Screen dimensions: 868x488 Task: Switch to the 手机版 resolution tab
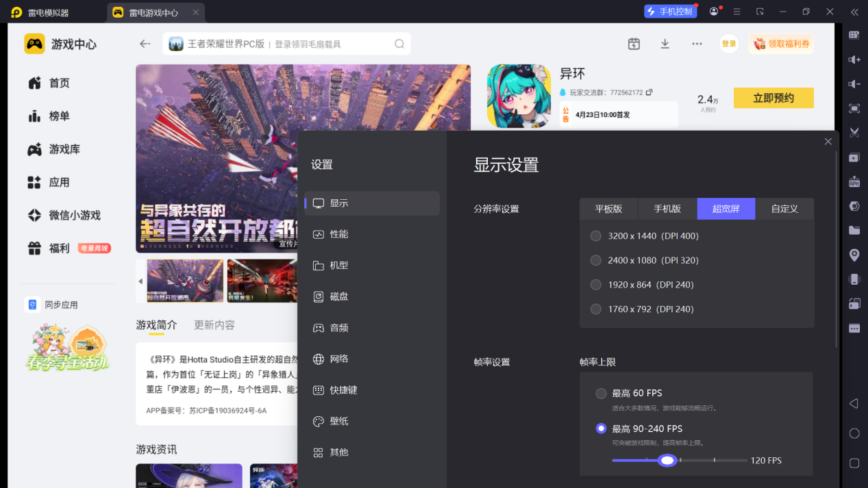pos(667,209)
